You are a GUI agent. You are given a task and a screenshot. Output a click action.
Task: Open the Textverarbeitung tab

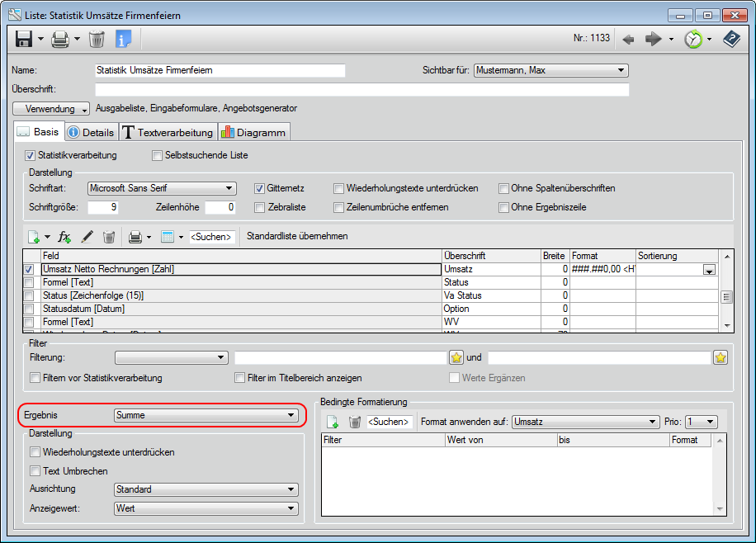coord(168,132)
